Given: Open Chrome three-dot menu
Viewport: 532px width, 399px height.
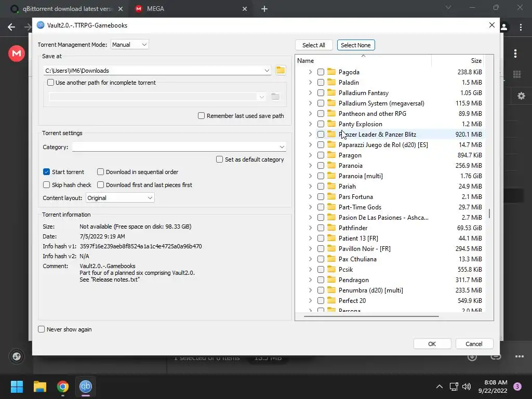Looking at the screenshot, I should point(521,27).
